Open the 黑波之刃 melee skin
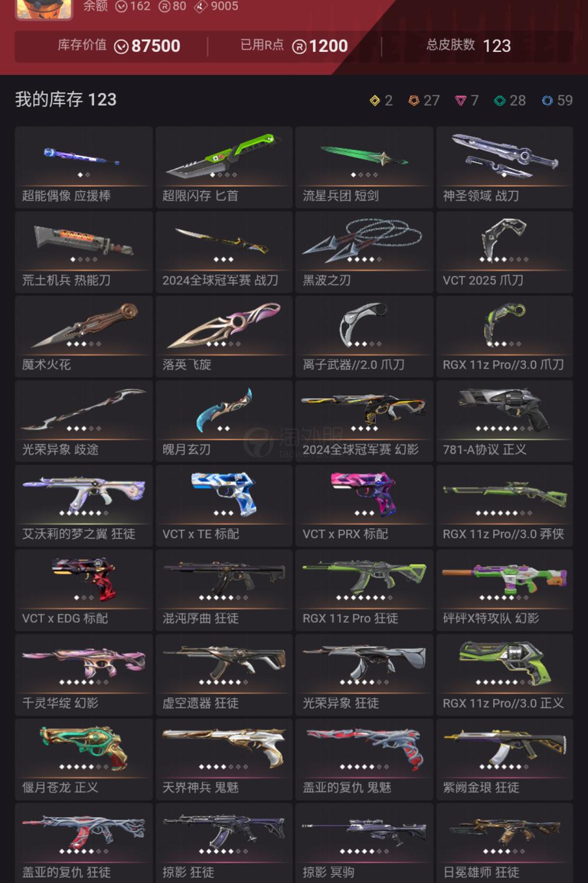 point(364,252)
